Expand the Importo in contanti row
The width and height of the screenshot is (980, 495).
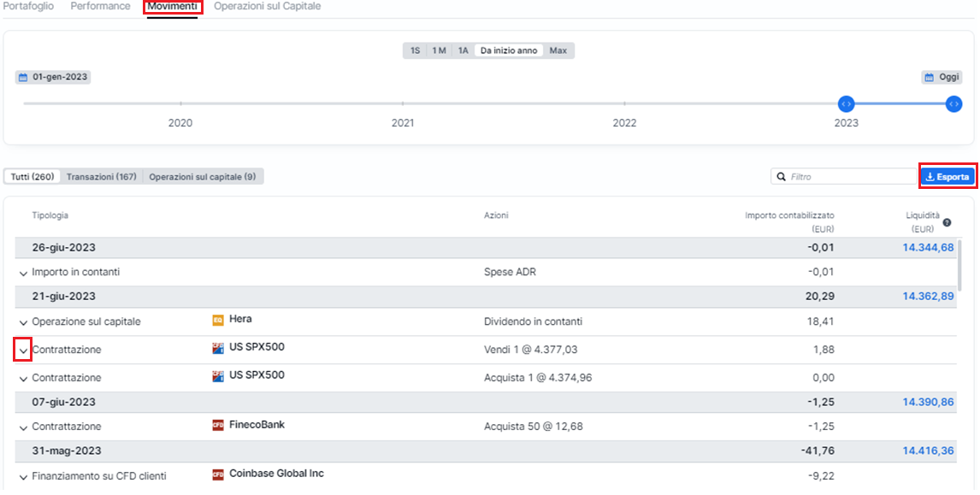[24, 273]
